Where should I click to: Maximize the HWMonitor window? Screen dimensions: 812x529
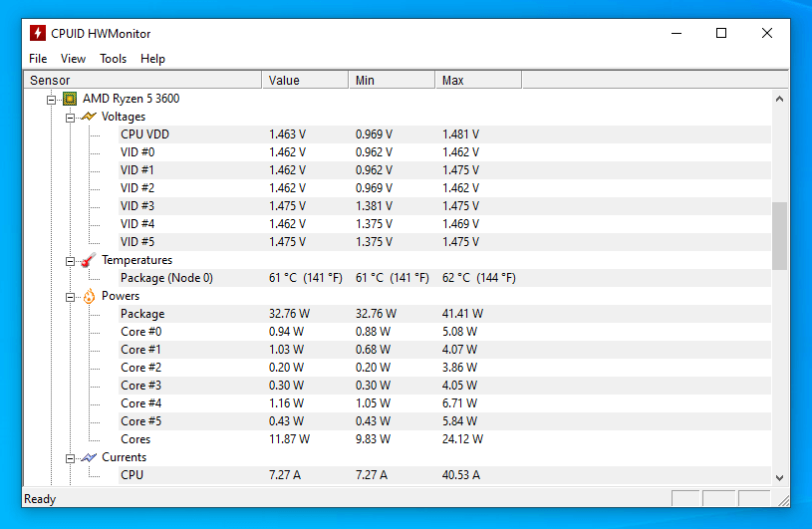tap(721, 33)
